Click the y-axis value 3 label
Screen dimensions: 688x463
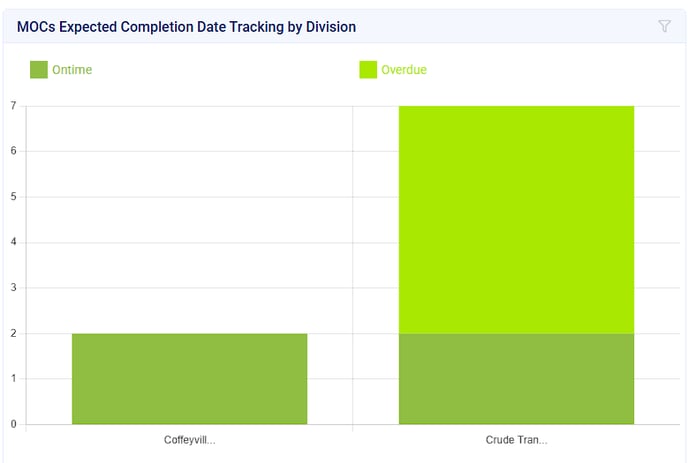pyautogui.click(x=13, y=288)
